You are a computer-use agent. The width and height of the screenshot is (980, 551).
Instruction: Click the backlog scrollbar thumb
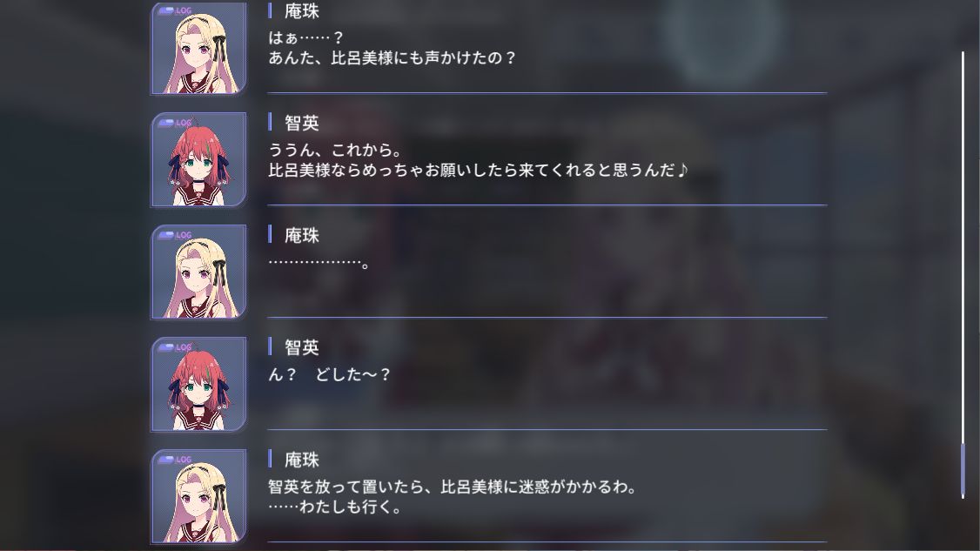coord(963,470)
